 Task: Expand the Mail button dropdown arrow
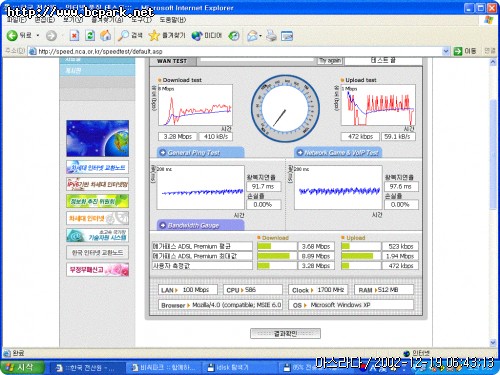[x=260, y=36]
